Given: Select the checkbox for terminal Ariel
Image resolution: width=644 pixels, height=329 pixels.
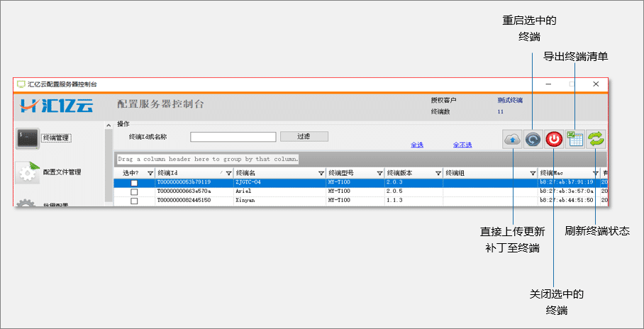Looking at the screenshot, I should point(134,191).
